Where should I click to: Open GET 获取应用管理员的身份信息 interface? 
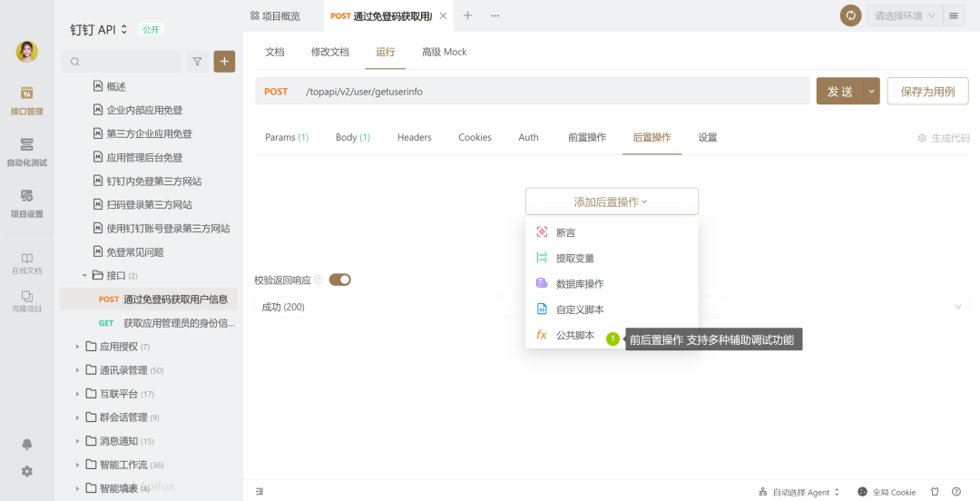click(149, 323)
